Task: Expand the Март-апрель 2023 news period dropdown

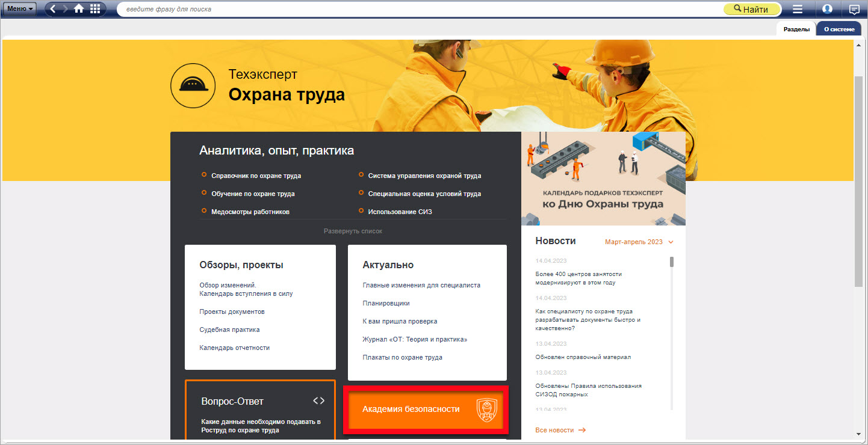Action: click(639, 242)
